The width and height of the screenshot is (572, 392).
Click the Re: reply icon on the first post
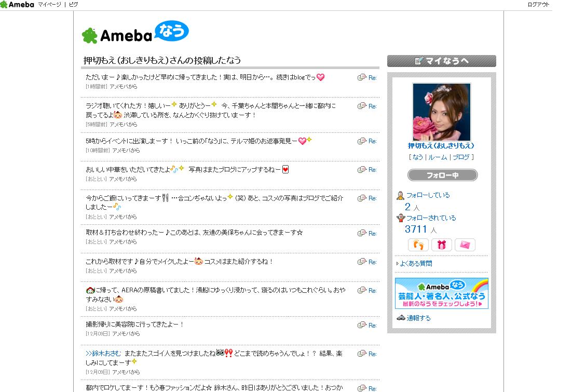coord(367,77)
